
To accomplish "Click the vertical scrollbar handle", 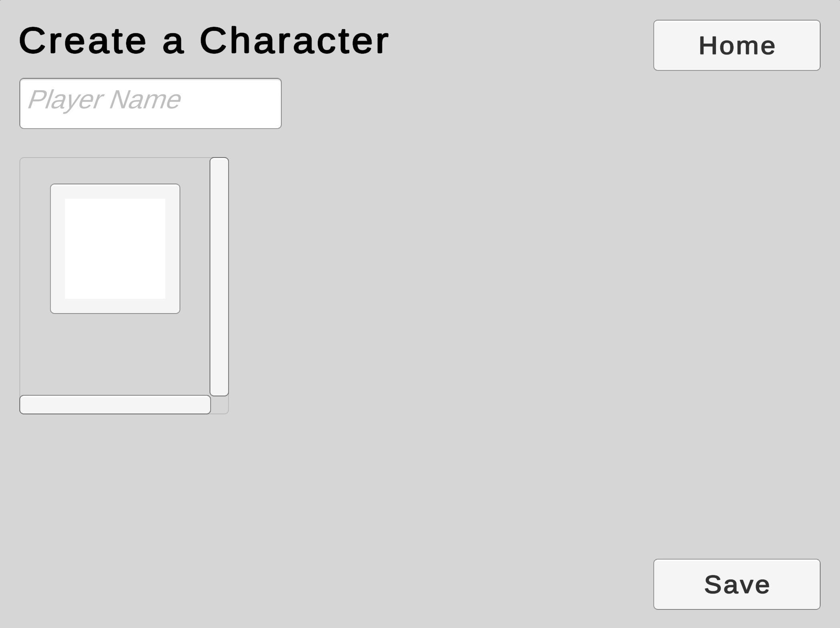I will [x=219, y=276].
